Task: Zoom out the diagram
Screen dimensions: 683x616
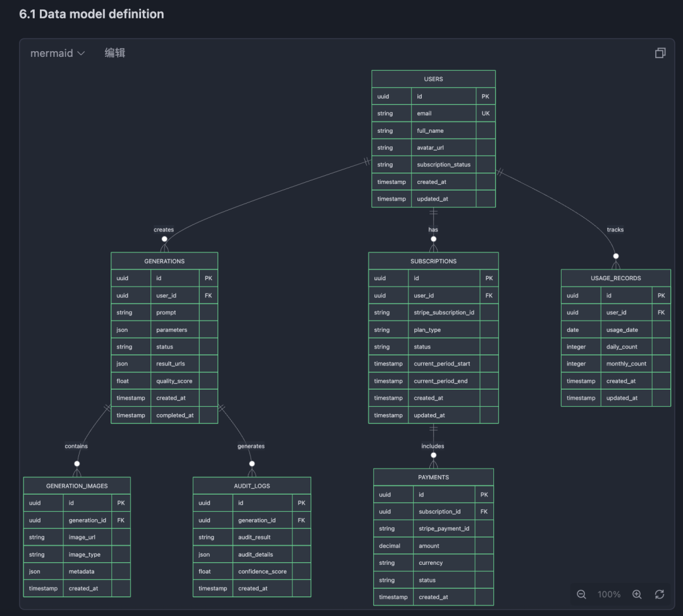Action: (x=581, y=594)
